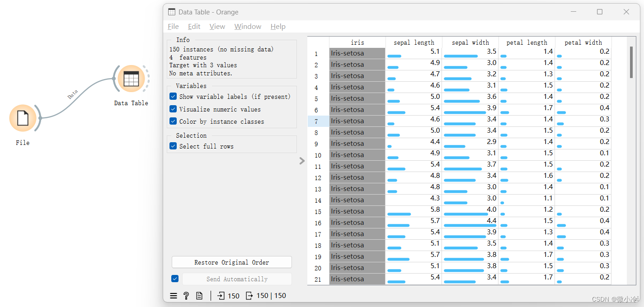Select the File widget node on canvas

pyautogui.click(x=23, y=118)
